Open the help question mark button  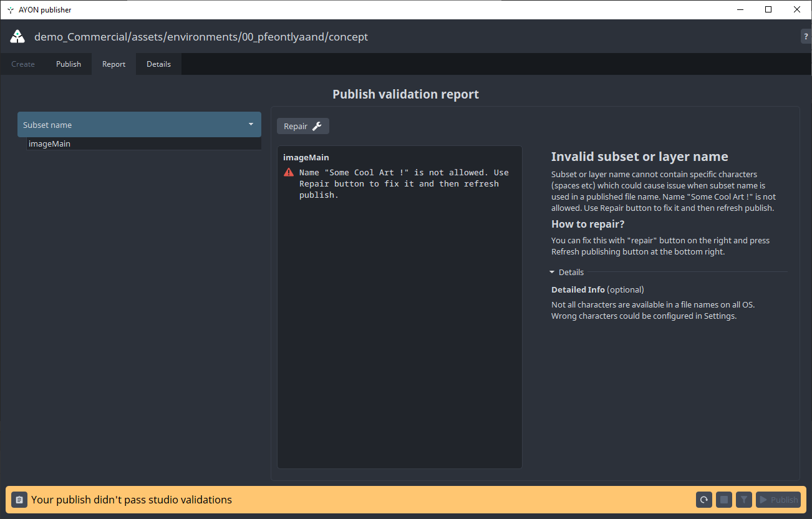click(x=806, y=37)
